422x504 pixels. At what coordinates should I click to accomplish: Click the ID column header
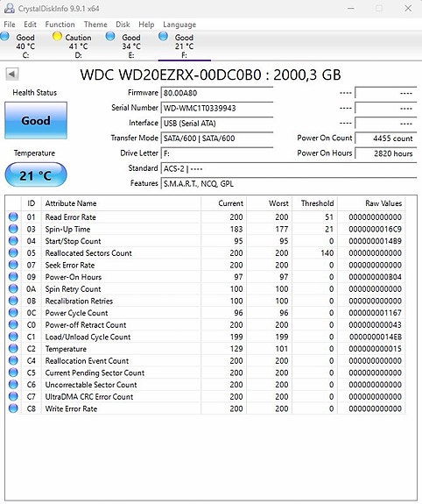coord(32,203)
